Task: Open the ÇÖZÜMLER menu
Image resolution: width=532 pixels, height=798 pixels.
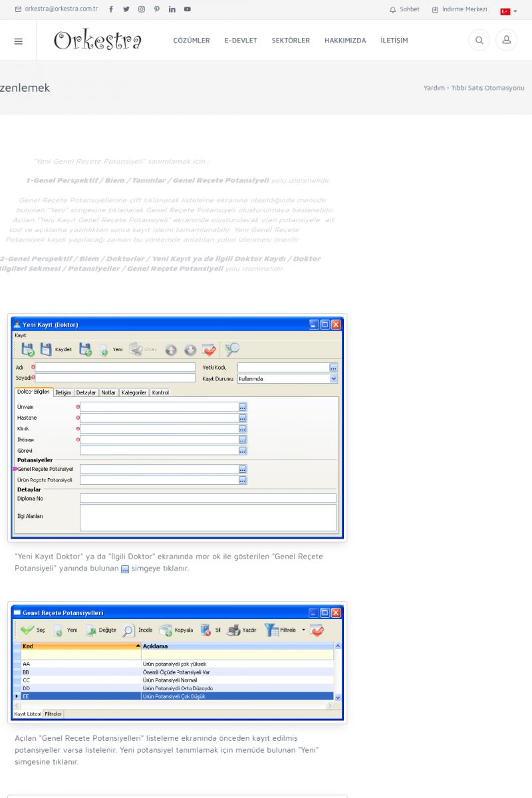Action: (192, 41)
